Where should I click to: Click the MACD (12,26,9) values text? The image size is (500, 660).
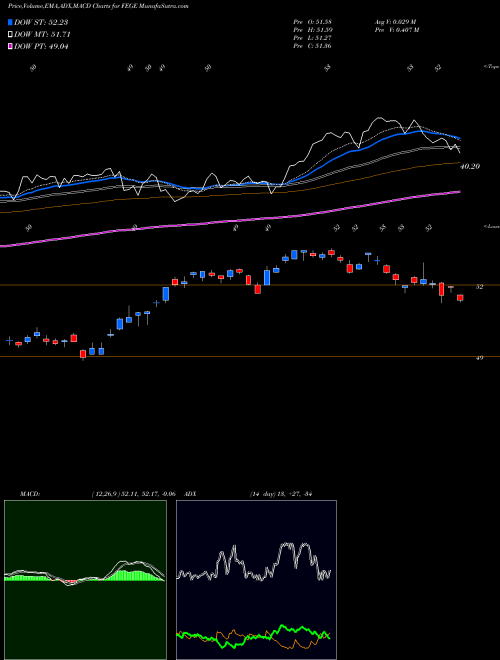coord(135,494)
